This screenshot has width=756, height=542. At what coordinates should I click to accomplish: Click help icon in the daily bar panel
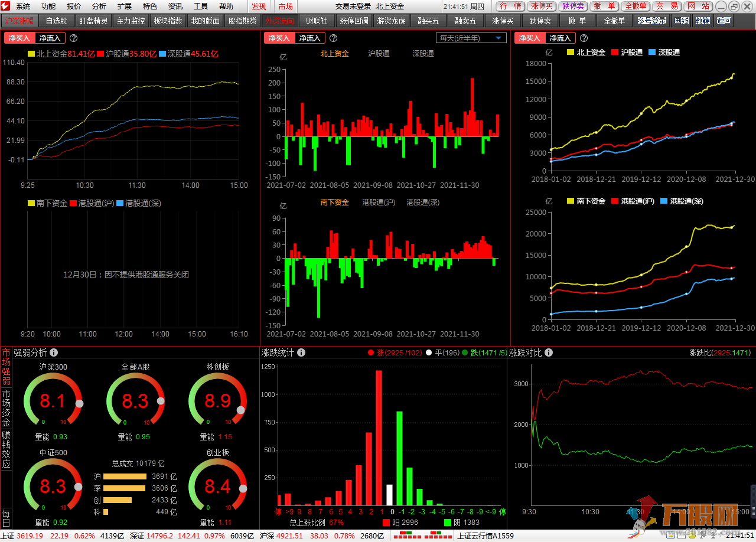[x=334, y=38]
